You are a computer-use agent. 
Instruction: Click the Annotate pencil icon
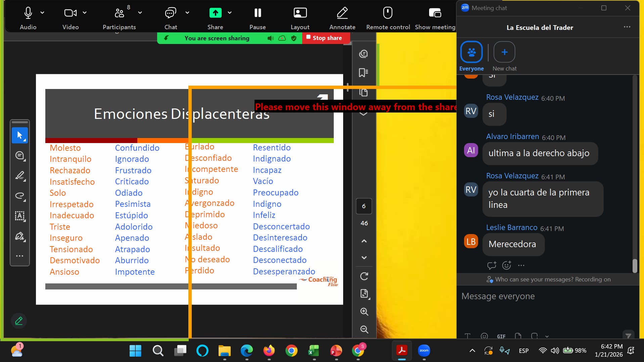(342, 13)
